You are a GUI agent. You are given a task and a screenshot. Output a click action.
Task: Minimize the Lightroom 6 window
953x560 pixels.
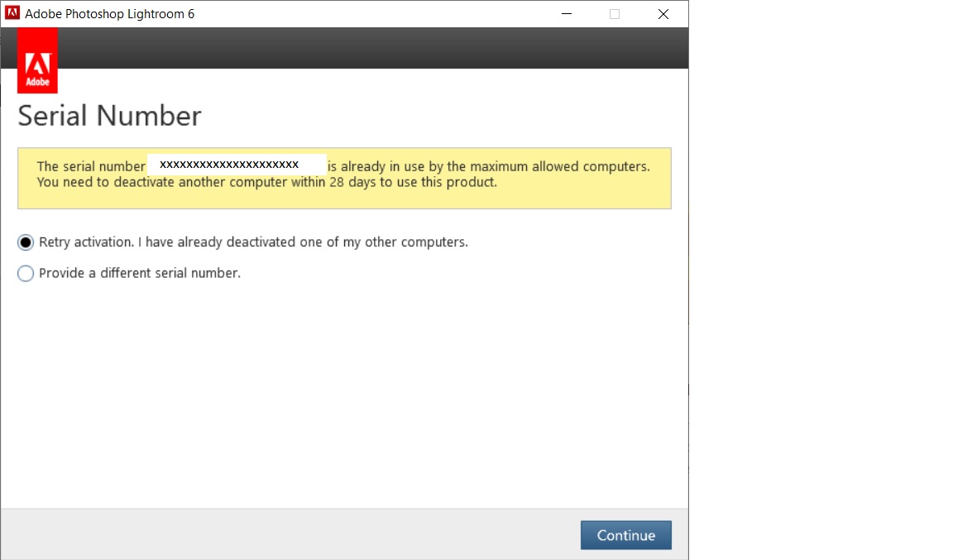567,13
